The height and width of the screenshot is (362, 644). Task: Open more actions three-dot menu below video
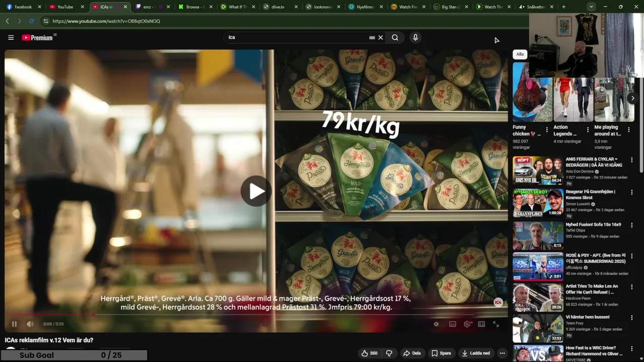502,353
